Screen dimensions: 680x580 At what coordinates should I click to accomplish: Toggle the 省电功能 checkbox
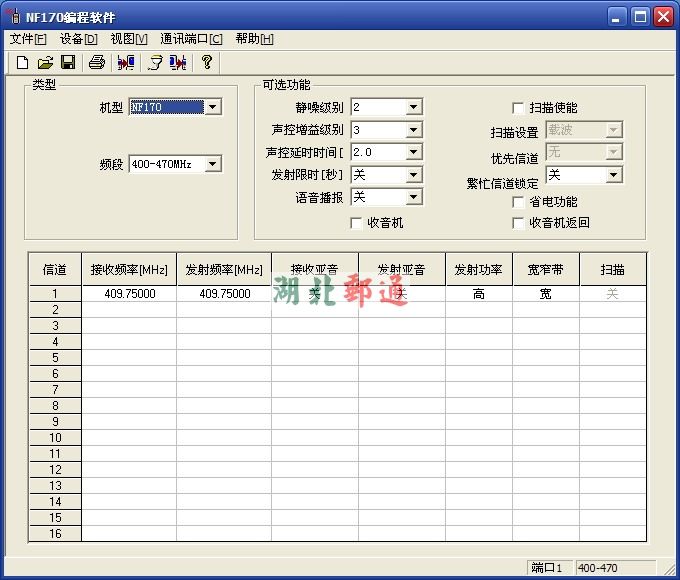(518, 202)
